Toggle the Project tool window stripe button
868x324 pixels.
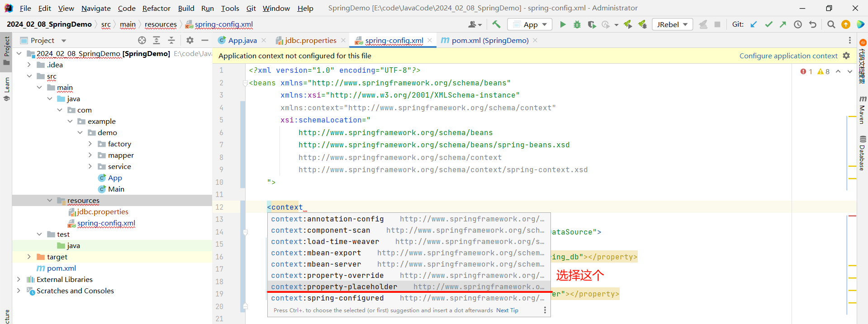(x=6, y=51)
